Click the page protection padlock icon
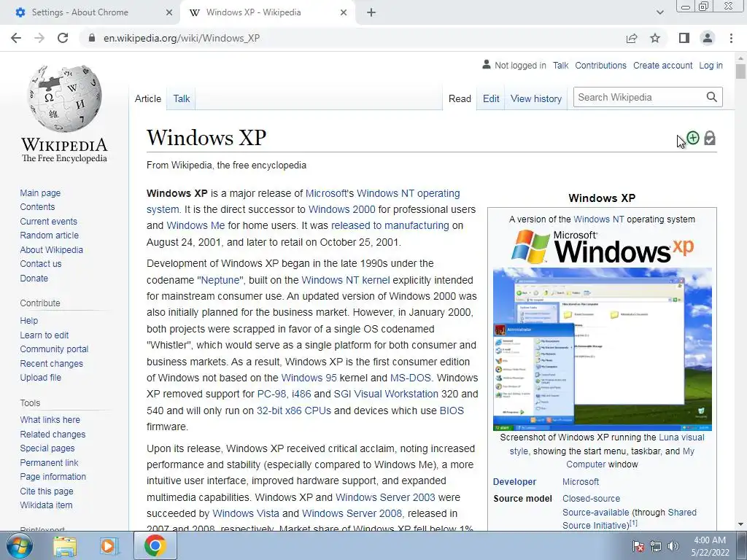Viewport: 747px width, 560px height. tap(710, 138)
